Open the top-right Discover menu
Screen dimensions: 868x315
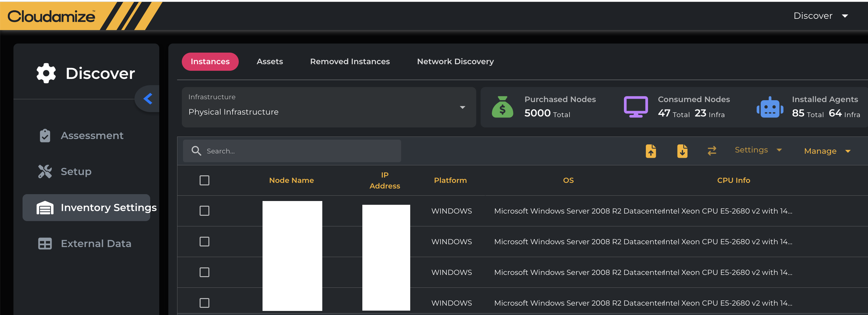coord(820,16)
